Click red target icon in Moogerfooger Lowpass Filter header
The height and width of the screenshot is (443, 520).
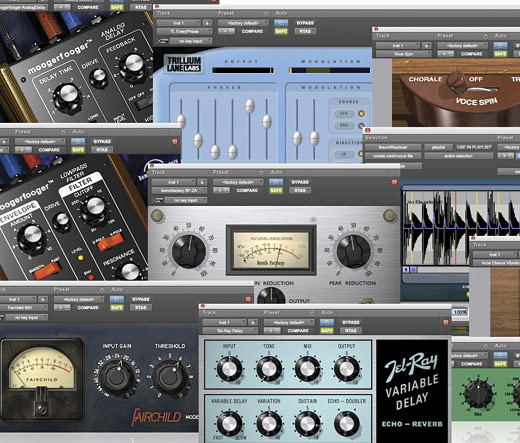(x=174, y=142)
